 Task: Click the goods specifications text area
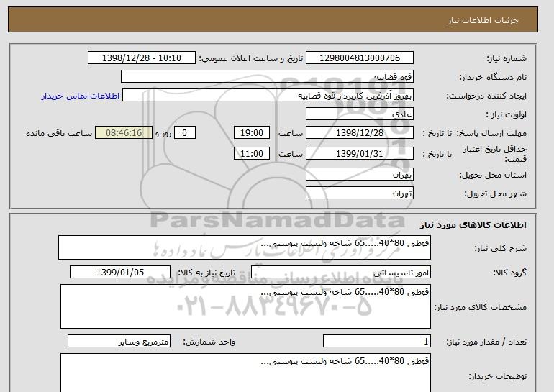tap(245, 306)
